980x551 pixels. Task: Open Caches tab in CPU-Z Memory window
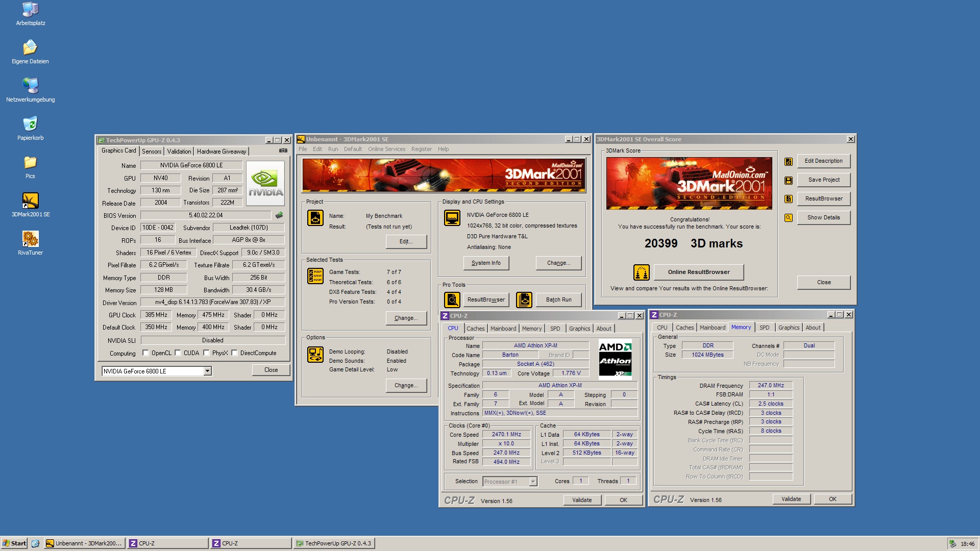point(685,328)
